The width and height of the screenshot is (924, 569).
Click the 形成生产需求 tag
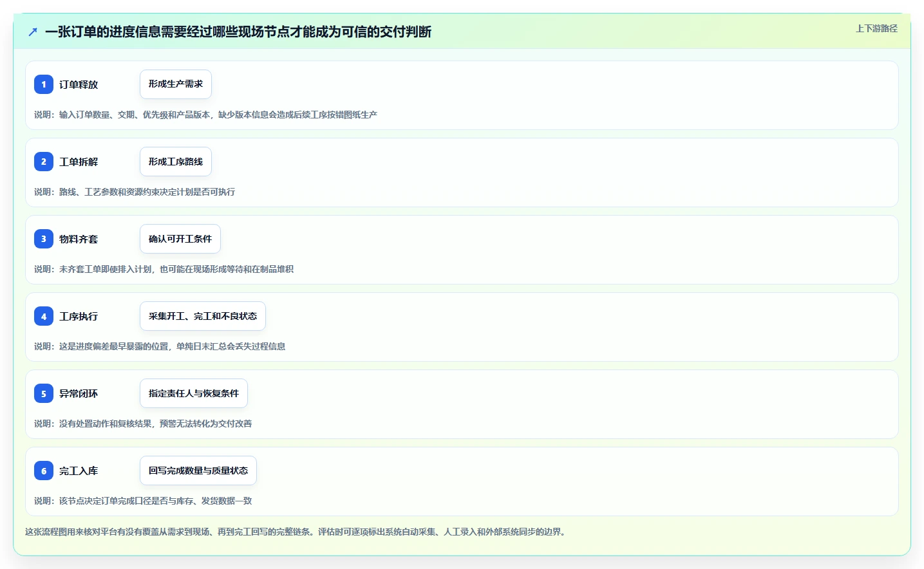176,84
